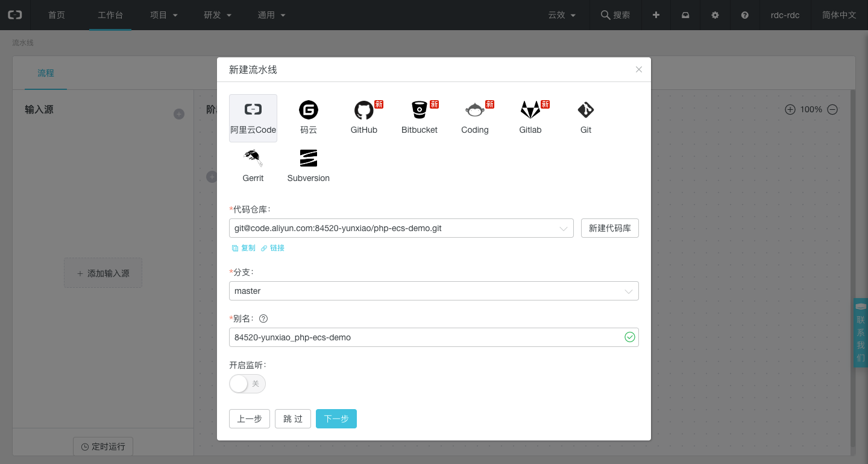Image resolution: width=868 pixels, height=464 pixels.
Task: Open the settings gear icon
Action: pos(715,15)
